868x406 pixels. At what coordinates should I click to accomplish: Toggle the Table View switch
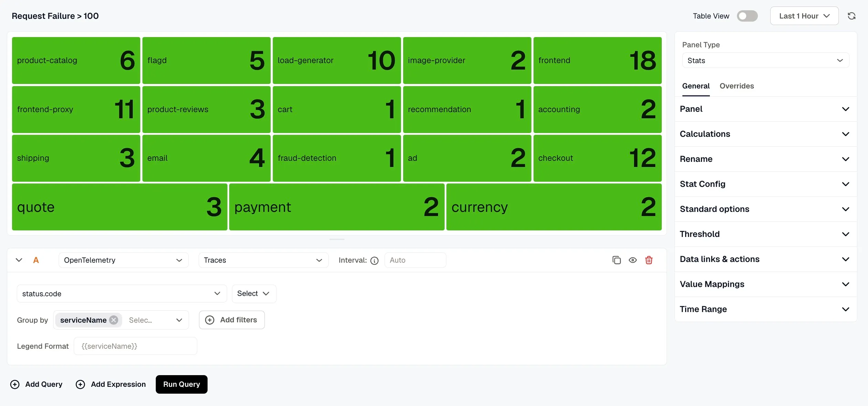coord(747,16)
